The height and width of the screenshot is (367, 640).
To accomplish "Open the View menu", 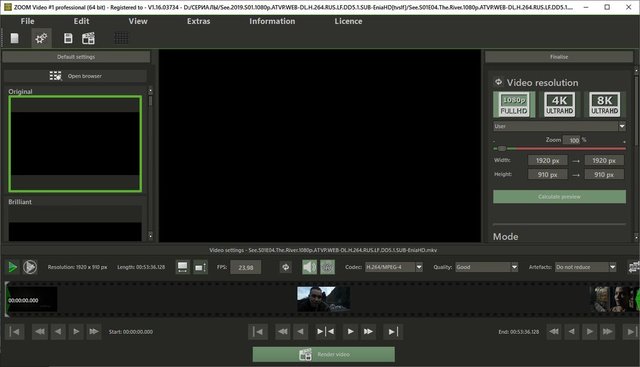I will pos(138,21).
